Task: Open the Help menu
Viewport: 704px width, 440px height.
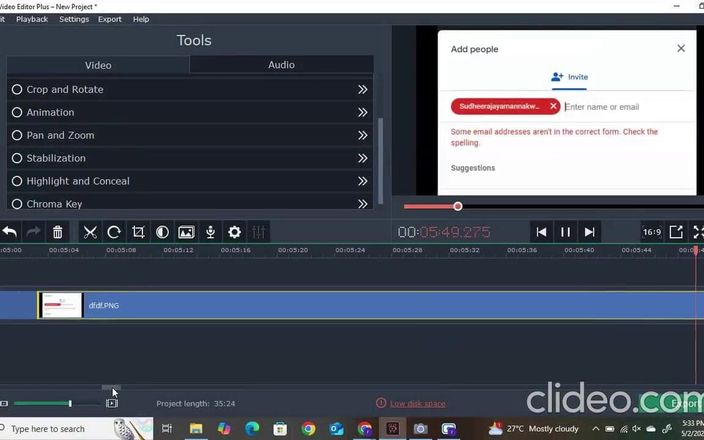Action: (141, 19)
